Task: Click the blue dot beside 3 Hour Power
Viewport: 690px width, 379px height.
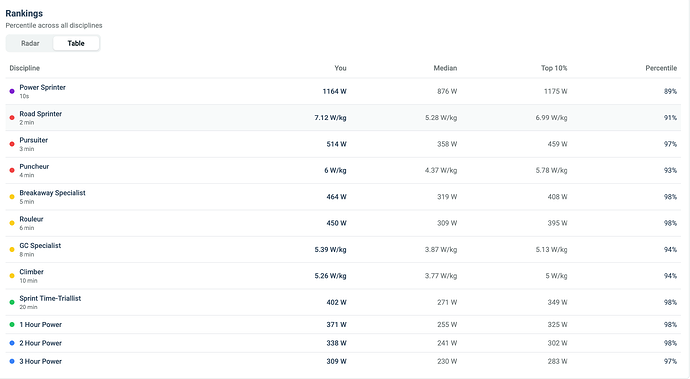Action: click(12, 362)
